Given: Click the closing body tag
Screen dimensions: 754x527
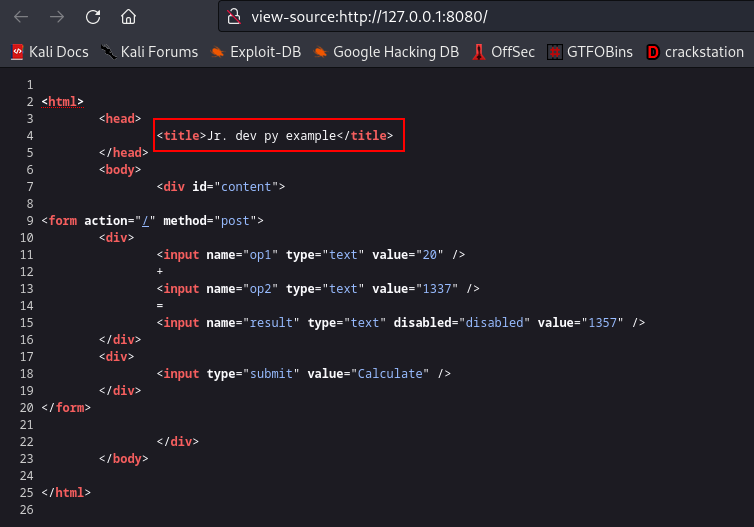Looking at the screenshot, I should coord(124,459).
